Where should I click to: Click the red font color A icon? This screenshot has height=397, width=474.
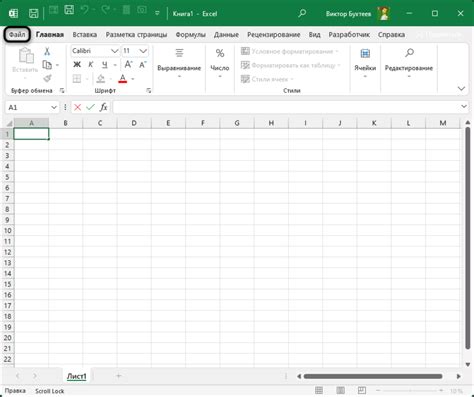click(123, 79)
